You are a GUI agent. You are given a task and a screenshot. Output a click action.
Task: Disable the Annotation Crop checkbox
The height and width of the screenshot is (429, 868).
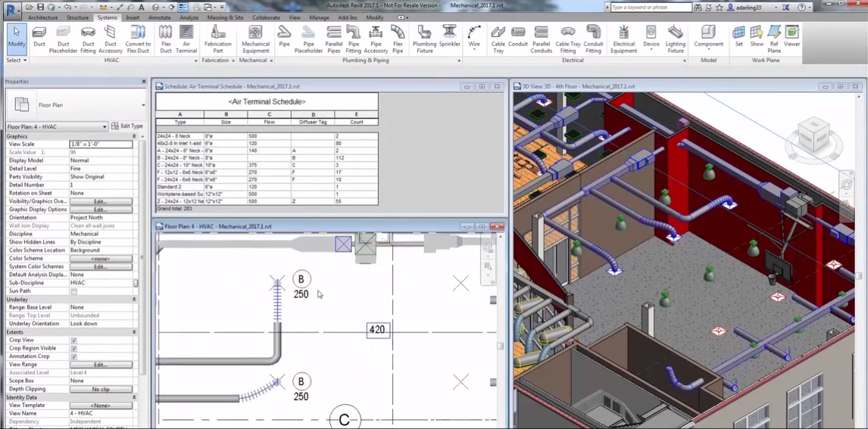click(73, 356)
